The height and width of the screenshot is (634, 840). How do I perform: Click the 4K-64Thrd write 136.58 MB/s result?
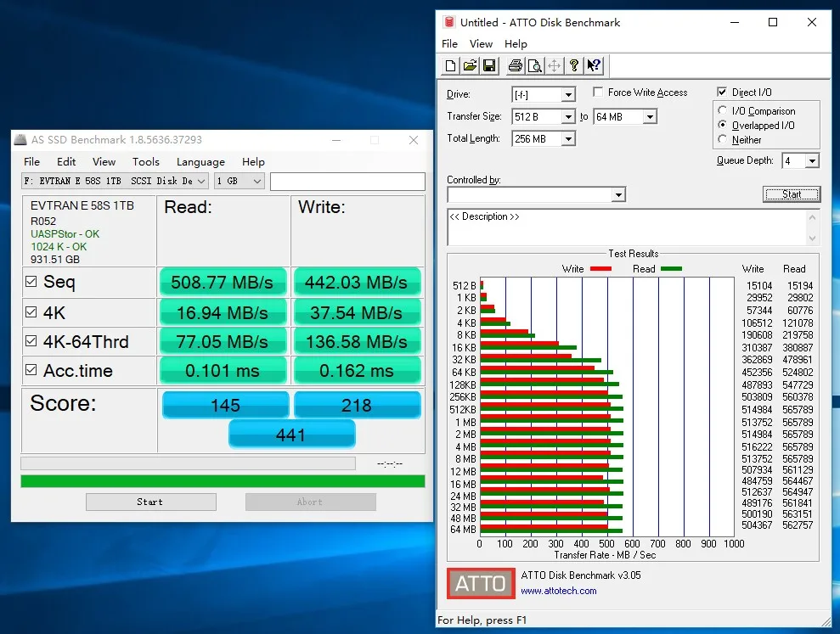pyautogui.click(x=357, y=341)
